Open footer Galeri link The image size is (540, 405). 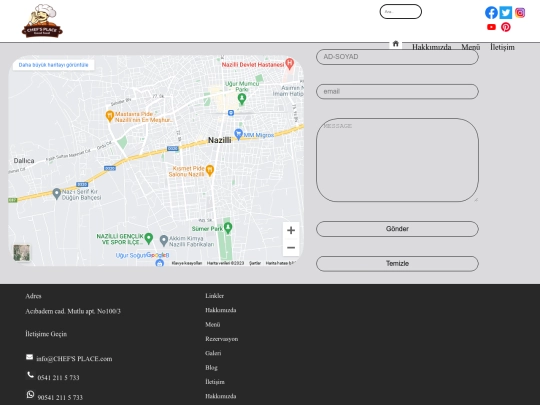[213, 353]
